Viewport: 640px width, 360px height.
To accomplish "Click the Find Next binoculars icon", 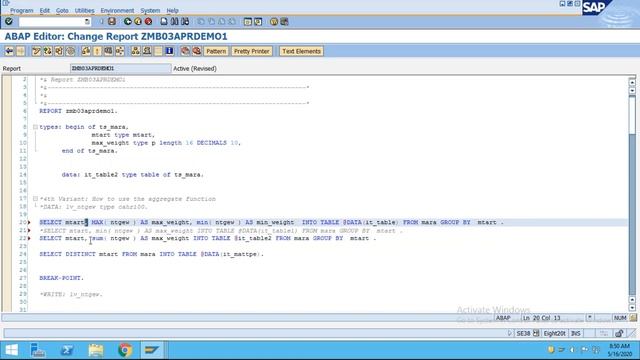I will (x=185, y=21).
